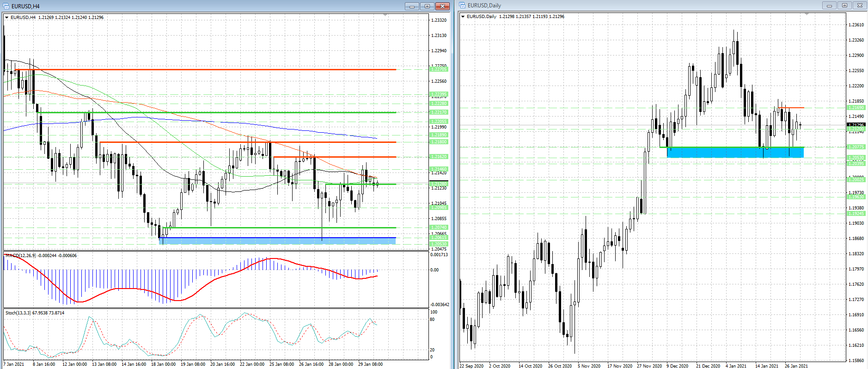Click the 1.21690 price label on Daily chart
The width and height of the screenshot is (868, 369).
tap(856, 108)
